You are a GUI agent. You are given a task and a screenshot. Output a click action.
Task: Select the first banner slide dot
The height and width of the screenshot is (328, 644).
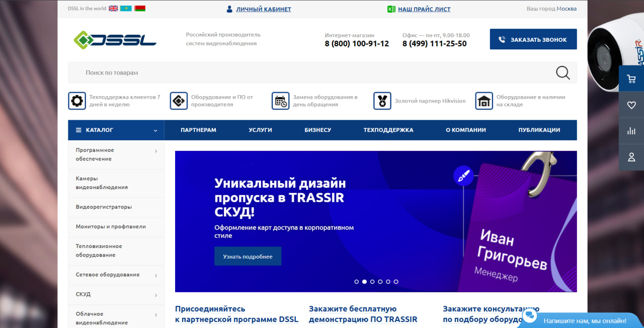coord(357,282)
